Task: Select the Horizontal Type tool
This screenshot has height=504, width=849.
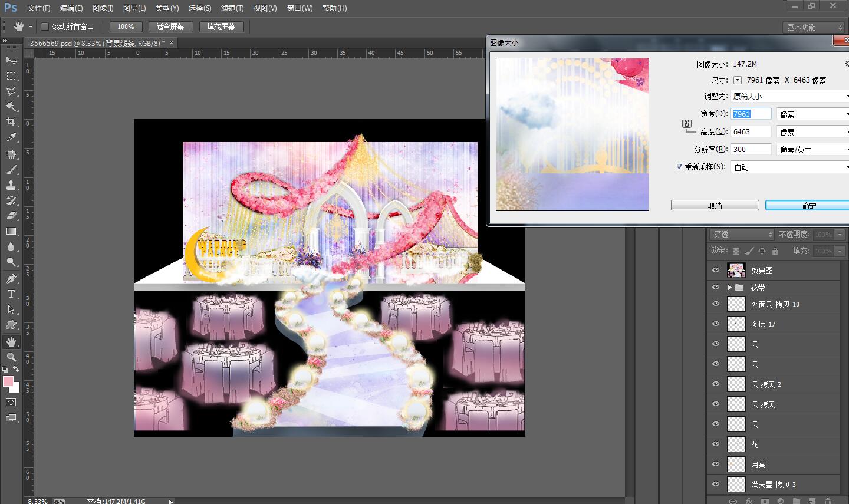Action: [x=11, y=294]
